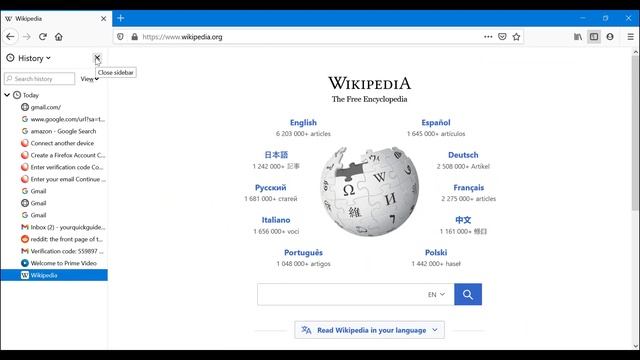640x360 pixels.
Task: Open Welcome to Prime Video entry
Action: click(59, 263)
